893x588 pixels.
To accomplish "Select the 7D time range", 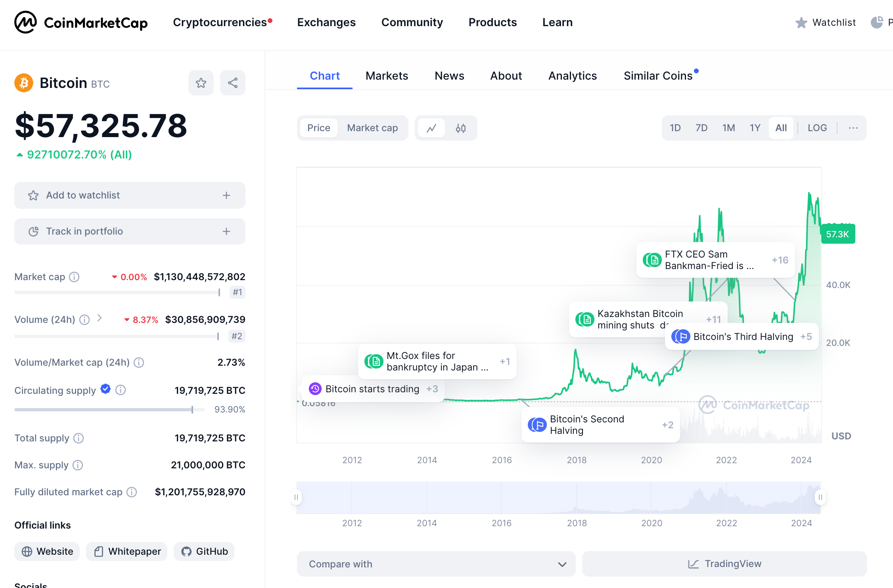I will point(701,128).
